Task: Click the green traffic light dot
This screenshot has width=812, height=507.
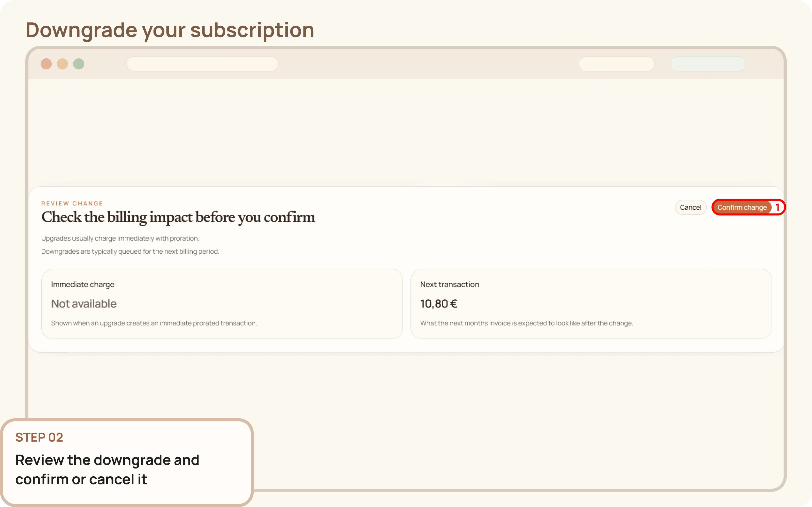Action: coord(79,64)
